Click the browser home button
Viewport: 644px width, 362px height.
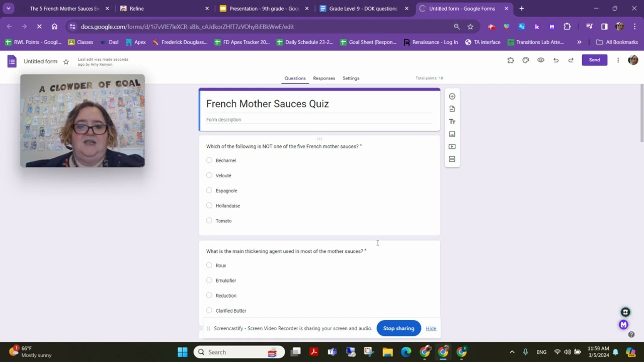(x=54, y=27)
